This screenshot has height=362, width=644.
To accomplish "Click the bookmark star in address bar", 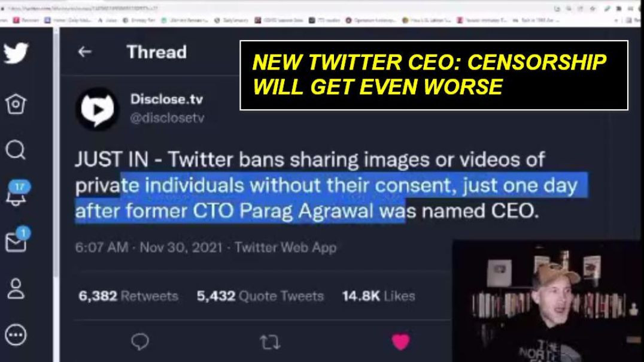I will (592, 8).
